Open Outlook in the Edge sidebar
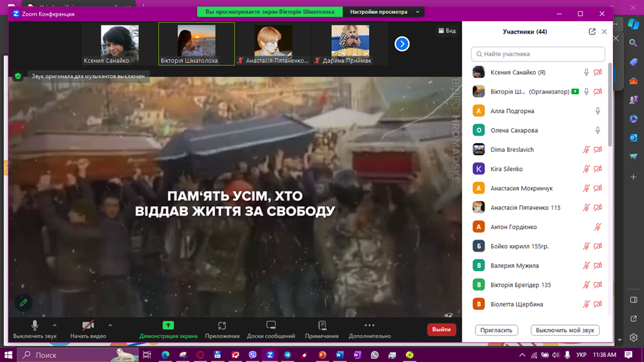 click(633, 137)
